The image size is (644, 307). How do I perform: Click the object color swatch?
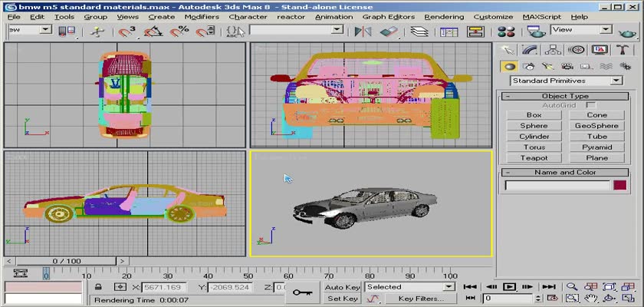619,185
